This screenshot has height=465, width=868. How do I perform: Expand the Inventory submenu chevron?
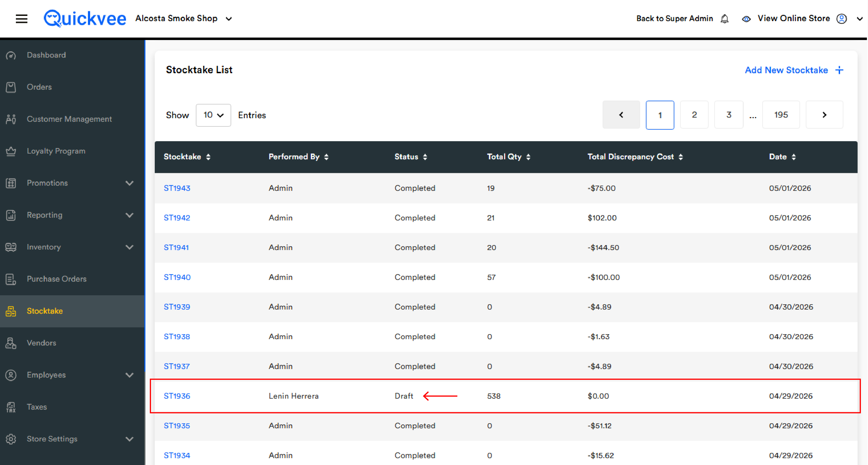129,247
